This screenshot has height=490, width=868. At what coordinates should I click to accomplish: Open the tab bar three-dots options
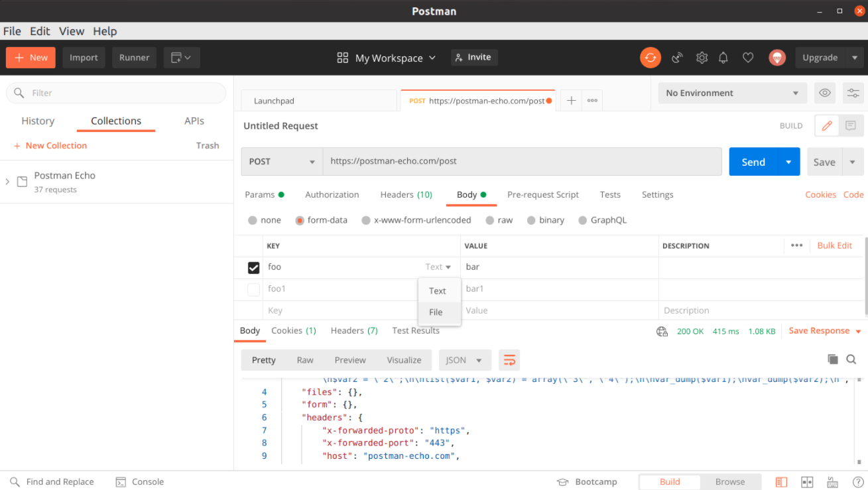(x=592, y=101)
